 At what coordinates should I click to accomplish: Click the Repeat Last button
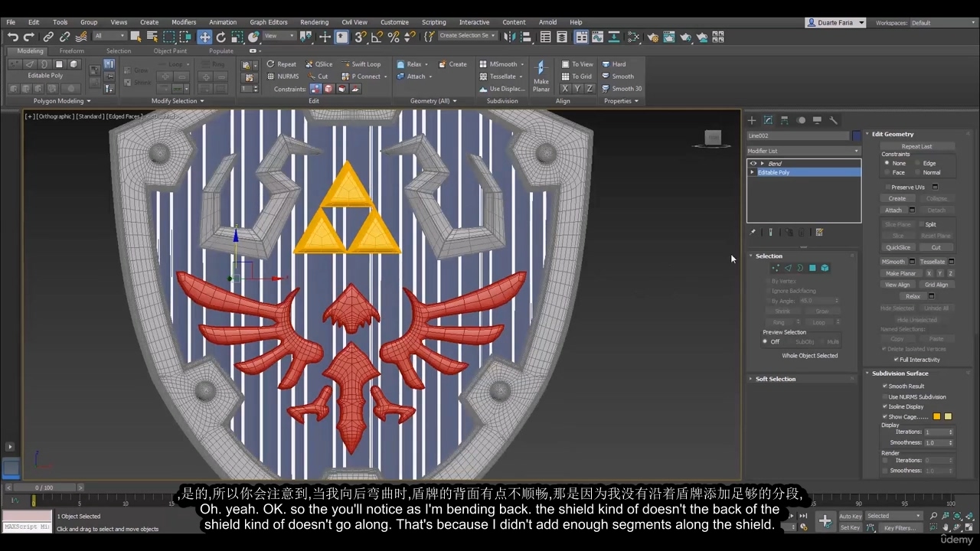pyautogui.click(x=916, y=146)
